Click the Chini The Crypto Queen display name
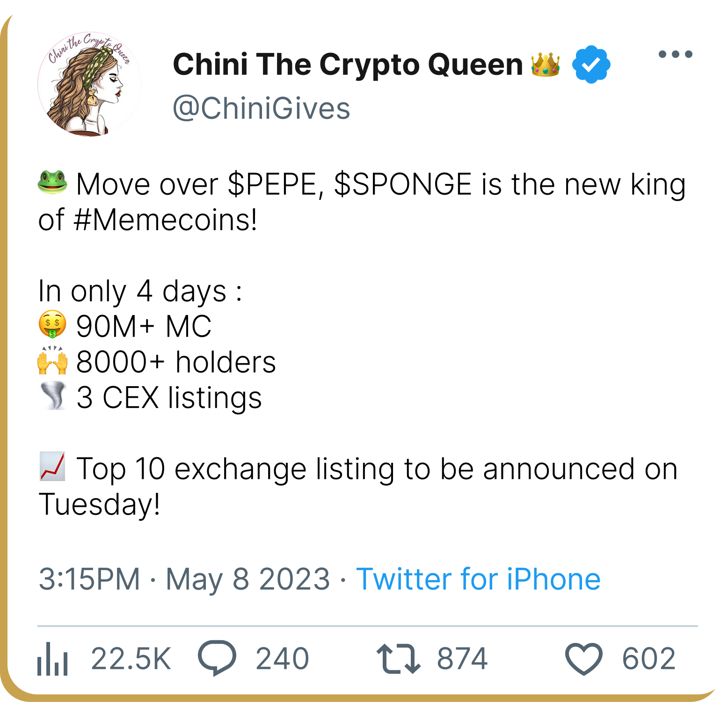The image size is (728, 702). 348,64
